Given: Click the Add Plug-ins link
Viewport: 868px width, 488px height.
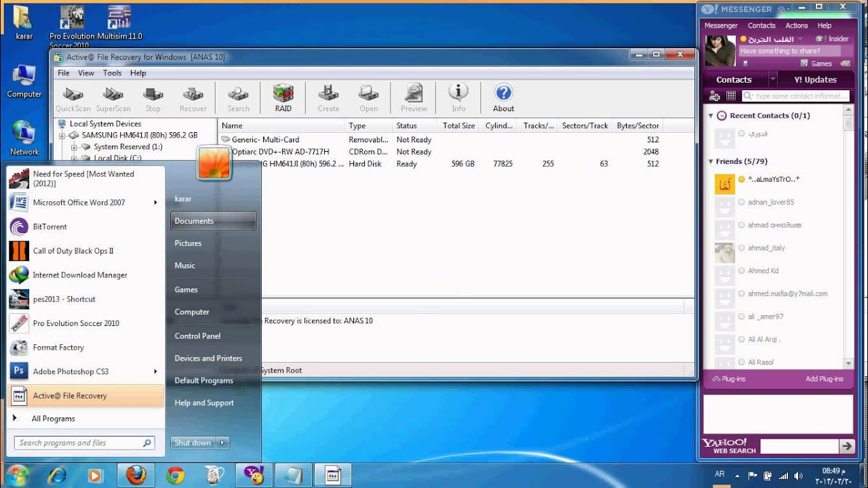Looking at the screenshot, I should [824, 379].
